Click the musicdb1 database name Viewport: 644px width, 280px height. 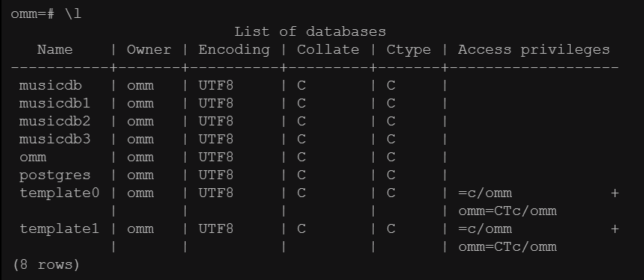point(54,103)
